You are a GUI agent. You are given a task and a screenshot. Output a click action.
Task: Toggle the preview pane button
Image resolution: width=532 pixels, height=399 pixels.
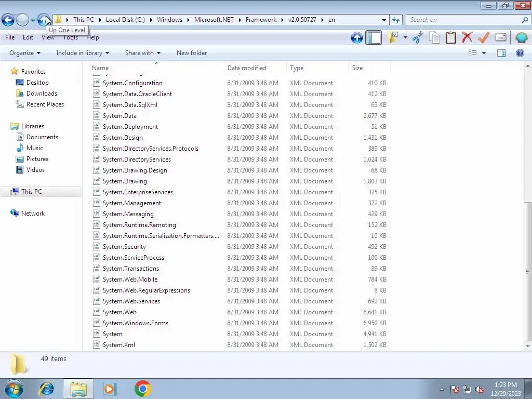pos(501,53)
